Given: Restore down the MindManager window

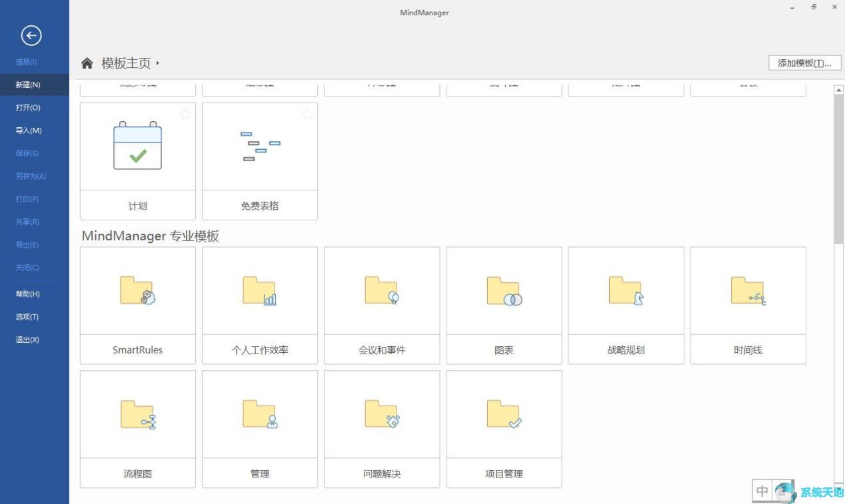Looking at the screenshot, I should pyautogui.click(x=814, y=7).
